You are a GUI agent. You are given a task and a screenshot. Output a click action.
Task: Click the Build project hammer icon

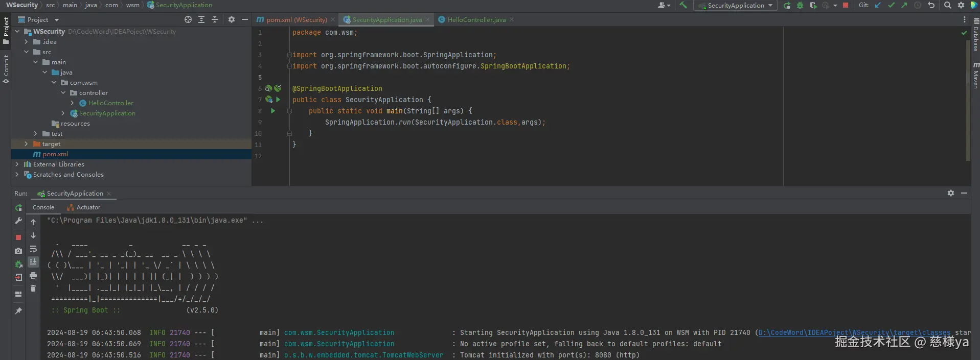point(683,5)
